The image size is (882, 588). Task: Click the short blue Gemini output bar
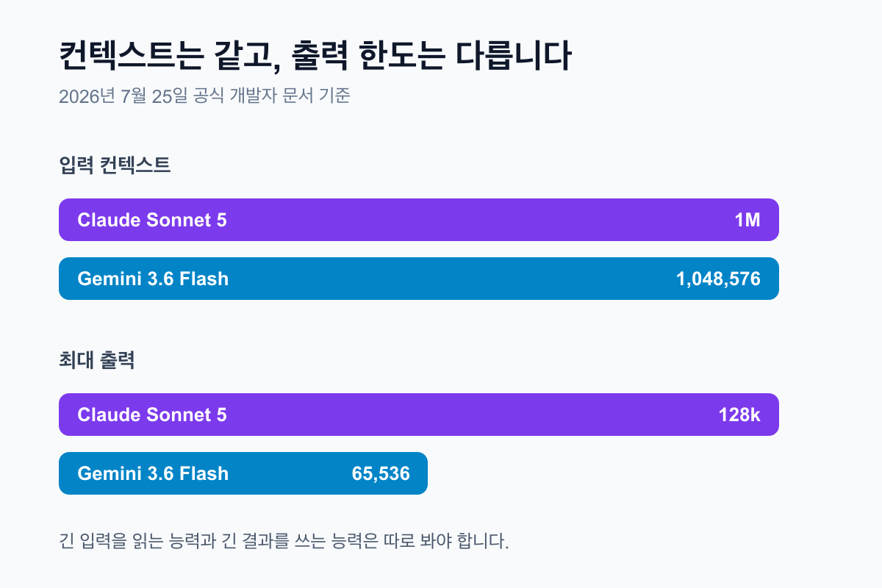pyautogui.click(x=243, y=473)
